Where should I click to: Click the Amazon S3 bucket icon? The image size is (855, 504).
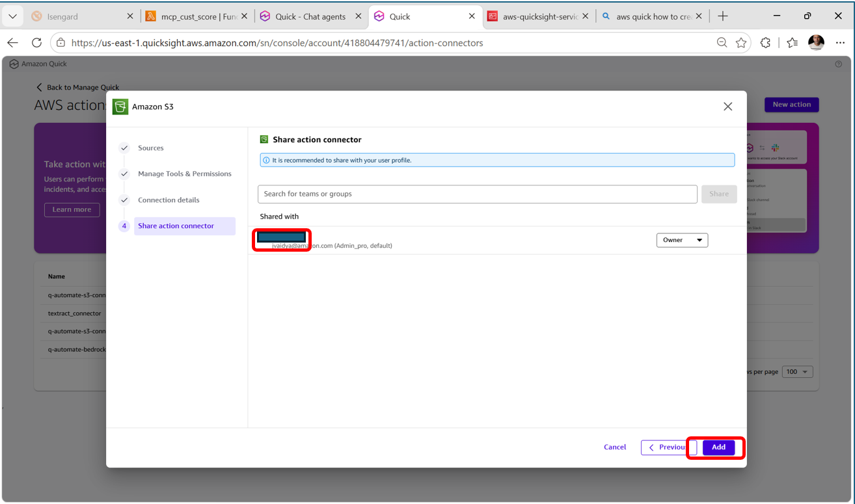tap(120, 107)
